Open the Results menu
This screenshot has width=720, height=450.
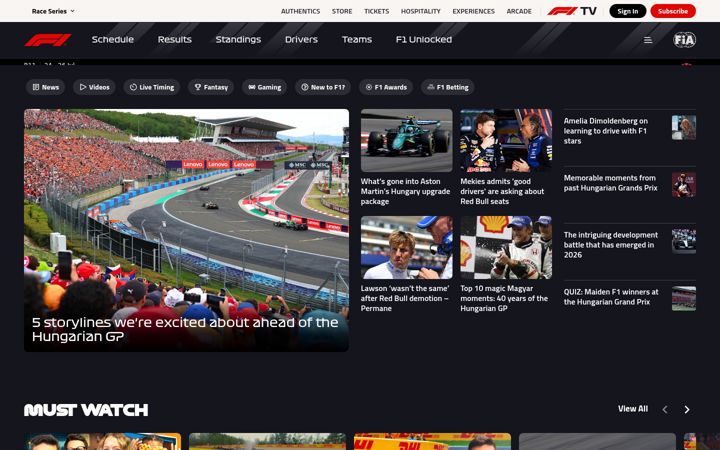[x=174, y=39]
